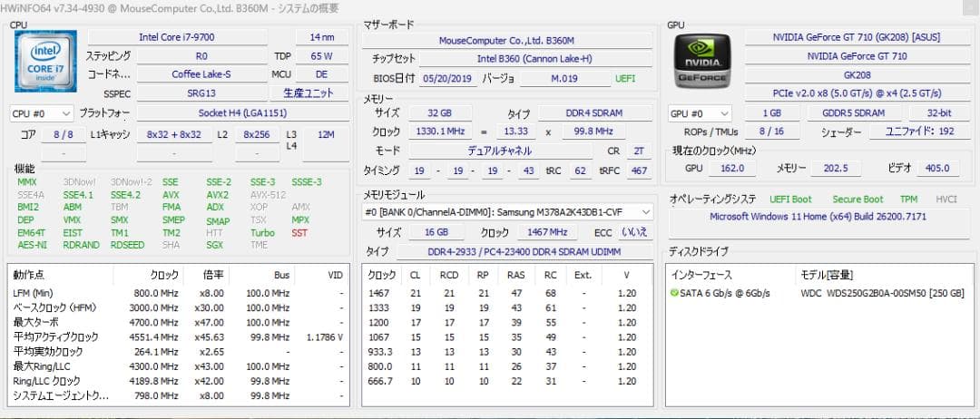Click the M.019 BIOS version value
The height and width of the screenshot is (419, 980).
click(564, 79)
